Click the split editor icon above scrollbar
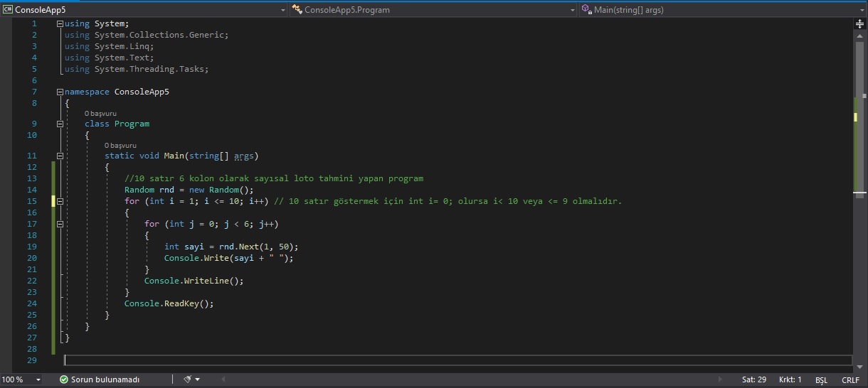The height and width of the screenshot is (388, 868). (x=859, y=23)
